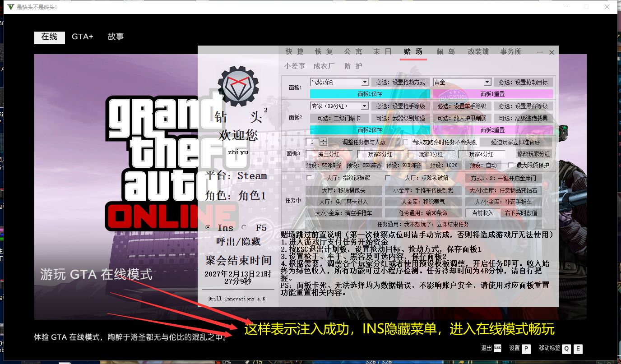Screen dimensions: 621x364
Task: Check the 大厅：指纹锁破解 checkbox
Action: coord(310,178)
